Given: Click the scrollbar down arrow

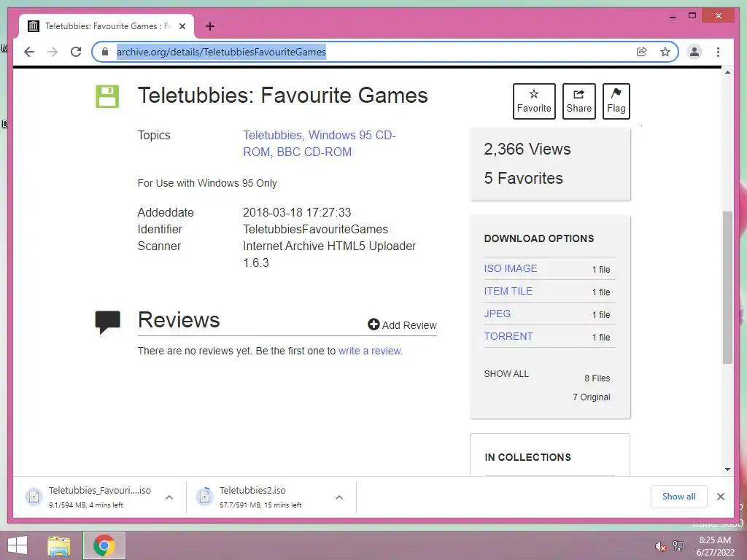Looking at the screenshot, I should [x=727, y=470].
